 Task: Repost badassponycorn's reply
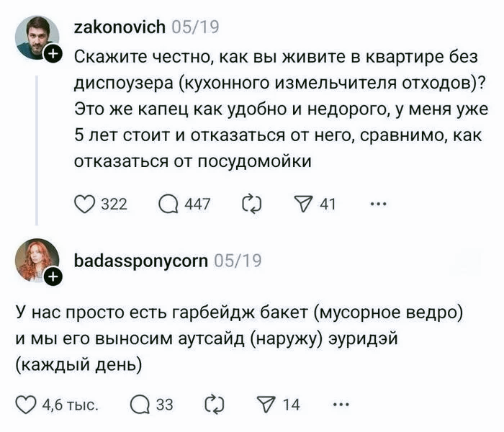tap(215, 405)
